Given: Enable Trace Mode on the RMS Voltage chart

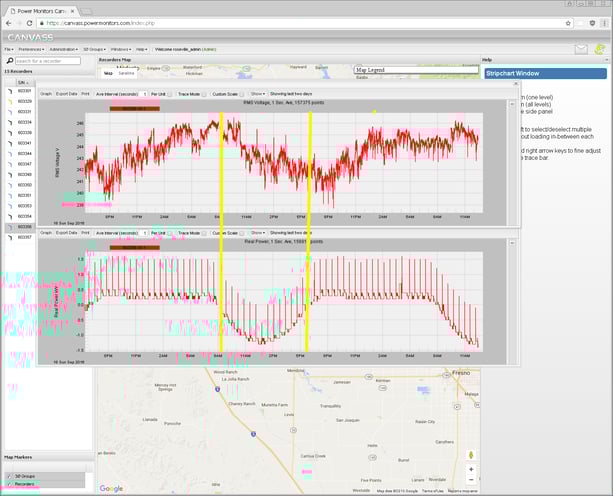Looking at the screenshot, I should 204,94.
